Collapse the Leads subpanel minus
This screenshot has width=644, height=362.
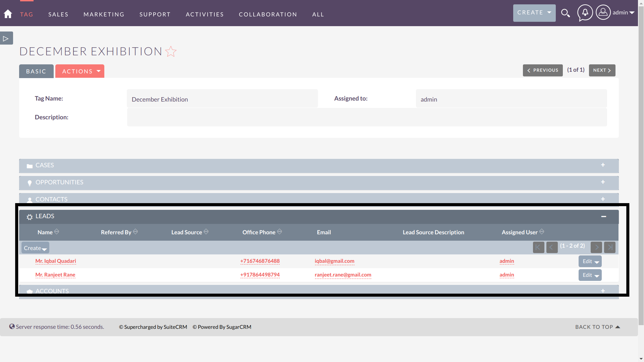pyautogui.click(x=604, y=217)
